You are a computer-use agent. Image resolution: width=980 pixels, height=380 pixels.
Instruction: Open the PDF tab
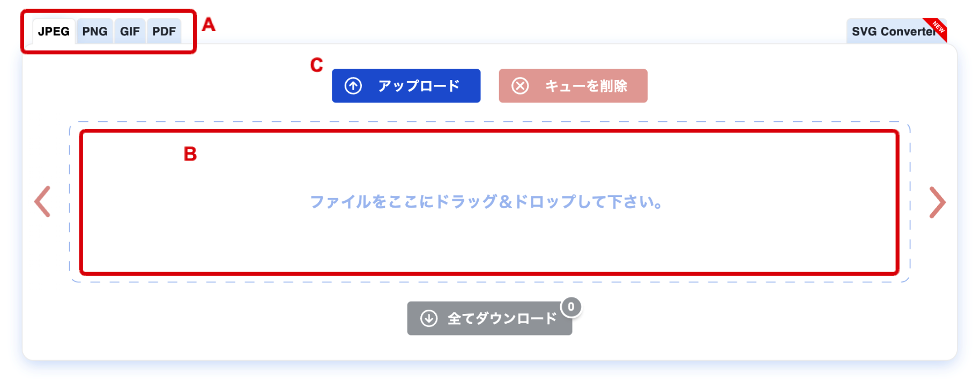pos(164,31)
